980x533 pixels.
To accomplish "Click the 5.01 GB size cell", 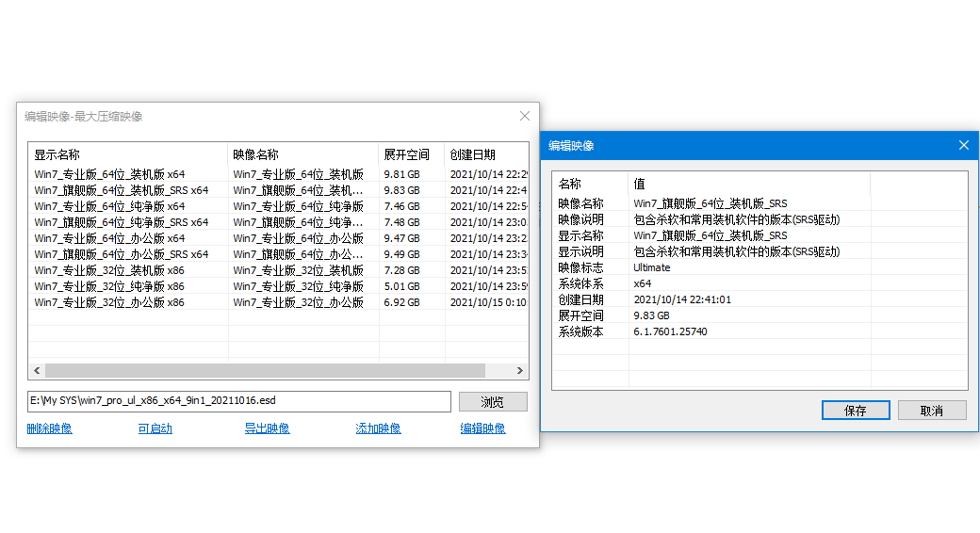I will (x=401, y=286).
